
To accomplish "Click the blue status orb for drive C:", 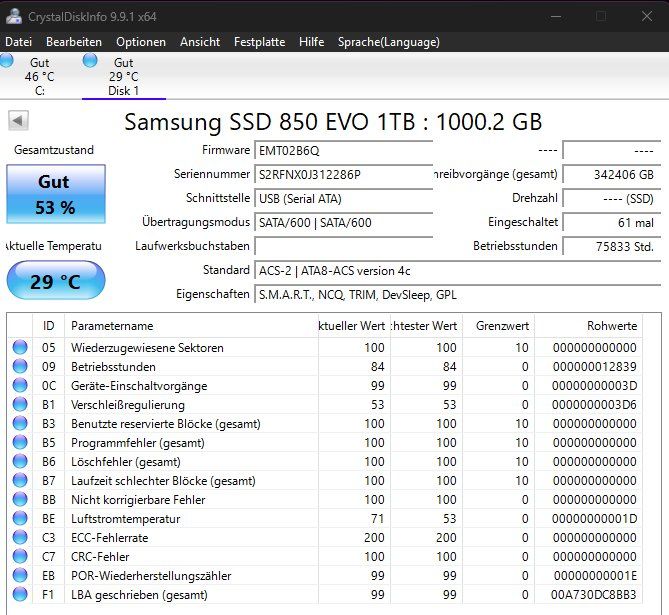I will coord(6,60).
